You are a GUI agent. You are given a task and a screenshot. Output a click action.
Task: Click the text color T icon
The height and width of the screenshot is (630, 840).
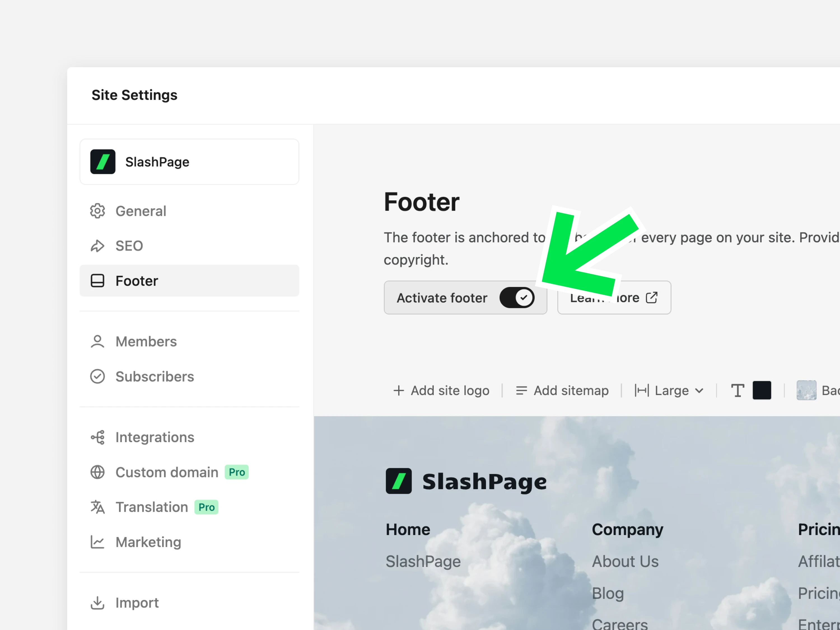tap(738, 390)
